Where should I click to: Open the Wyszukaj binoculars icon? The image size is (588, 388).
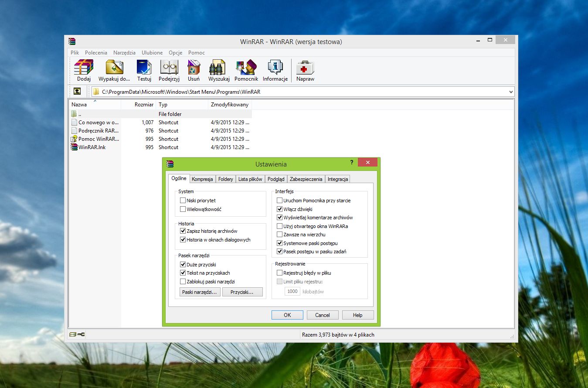[x=219, y=71]
